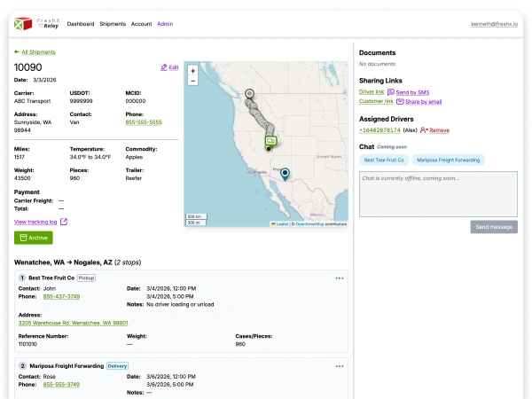Open the Customer link
The height and width of the screenshot is (399, 532).
(376, 101)
